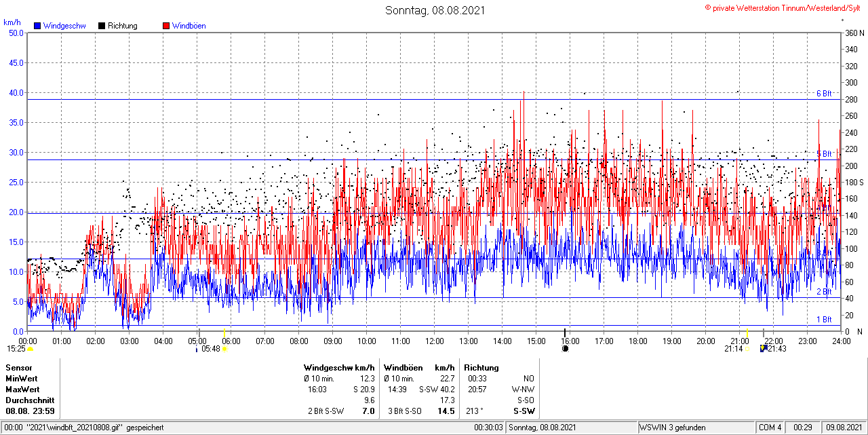Click the 00:29 status panel
Screen dimensions: 868x435
tap(804, 428)
